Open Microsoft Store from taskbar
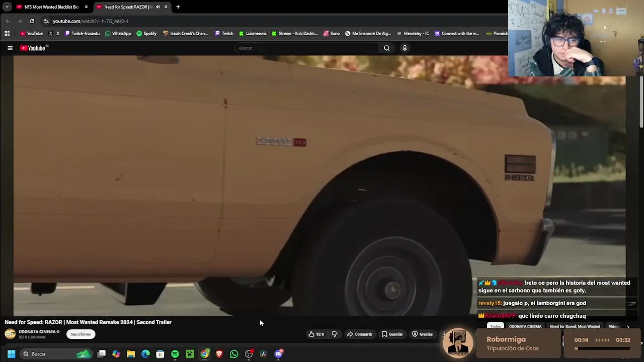644x362 pixels. [x=160, y=354]
